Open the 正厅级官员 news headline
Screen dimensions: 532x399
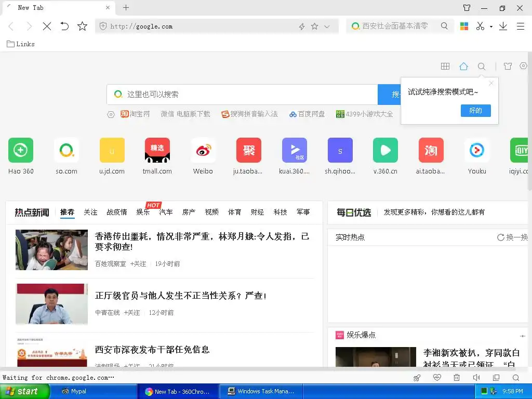(x=180, y=296)
